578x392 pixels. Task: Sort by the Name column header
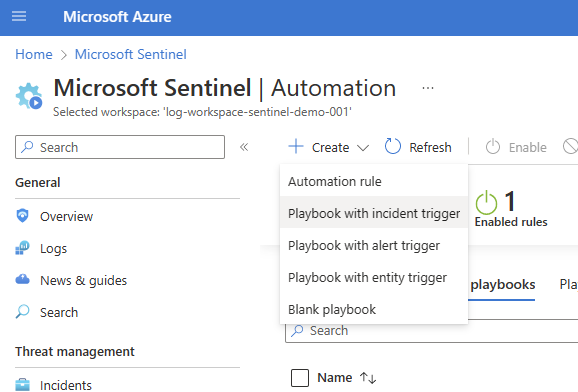pos(335,378)
